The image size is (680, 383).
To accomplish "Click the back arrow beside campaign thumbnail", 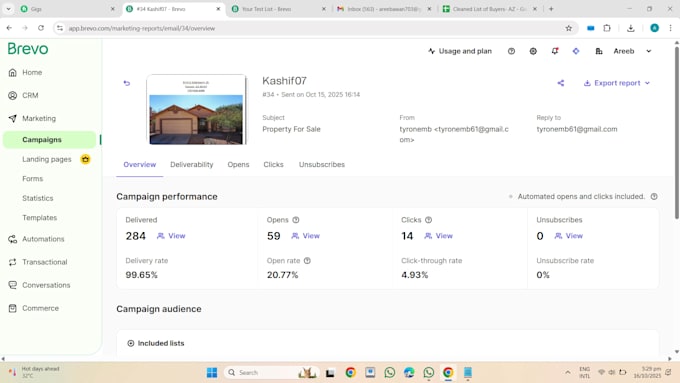I will [x=127, y=83].
